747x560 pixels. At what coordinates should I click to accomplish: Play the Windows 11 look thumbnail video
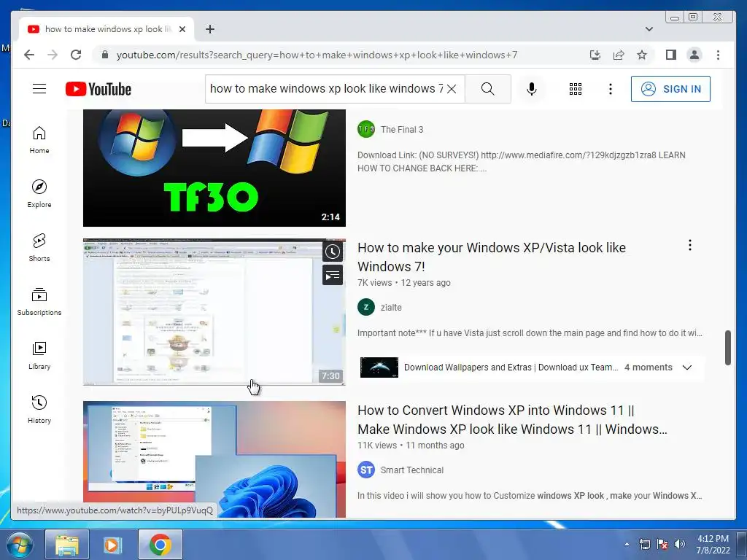214,459
